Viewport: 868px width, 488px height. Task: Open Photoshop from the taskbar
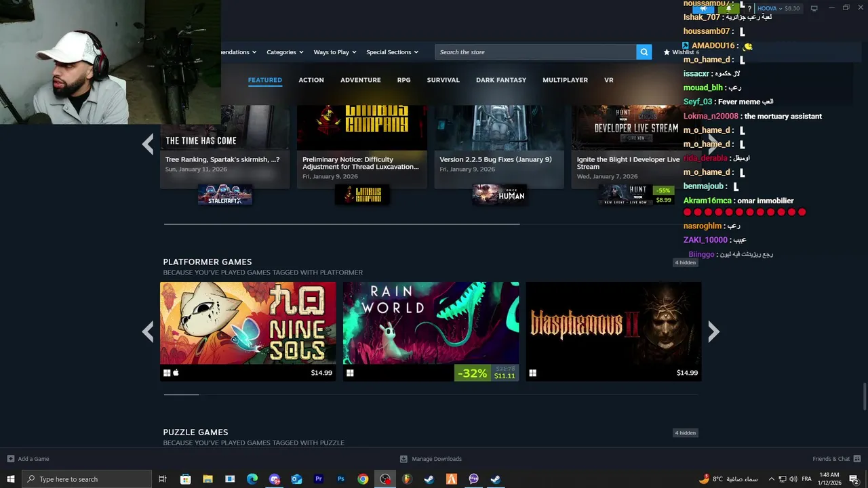(x=341, y=479)
